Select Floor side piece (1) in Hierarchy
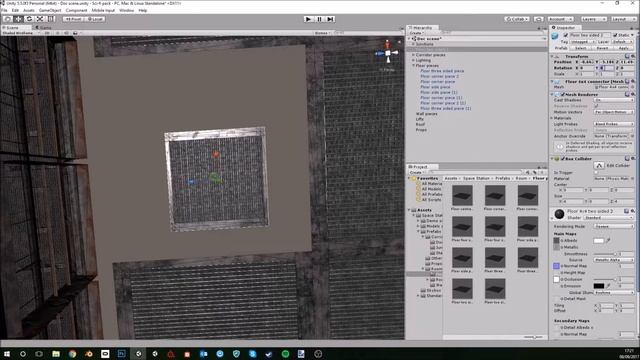Screen dimensions: 640x360 coord(439,92)
